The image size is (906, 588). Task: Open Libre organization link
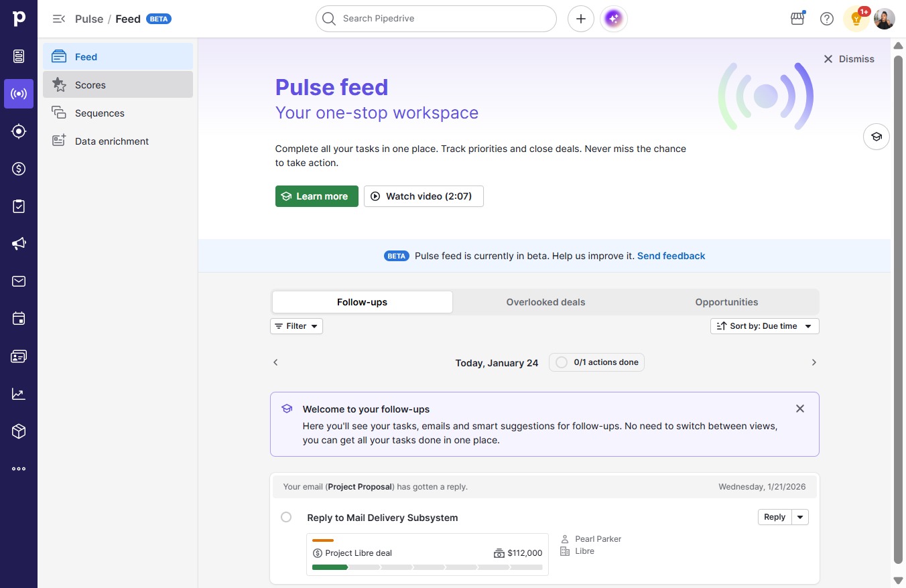click(x=585, y=551)
